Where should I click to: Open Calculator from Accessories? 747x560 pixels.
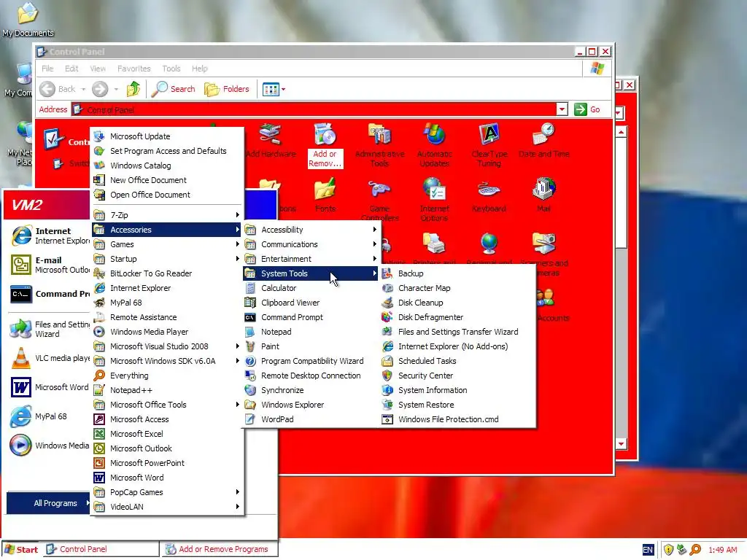311,288
